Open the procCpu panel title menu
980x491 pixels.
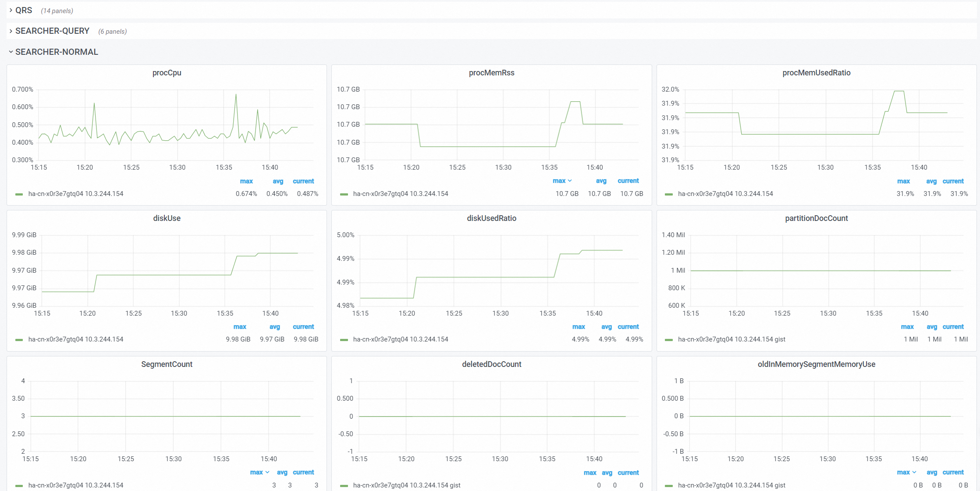click(x=167, y=73)
